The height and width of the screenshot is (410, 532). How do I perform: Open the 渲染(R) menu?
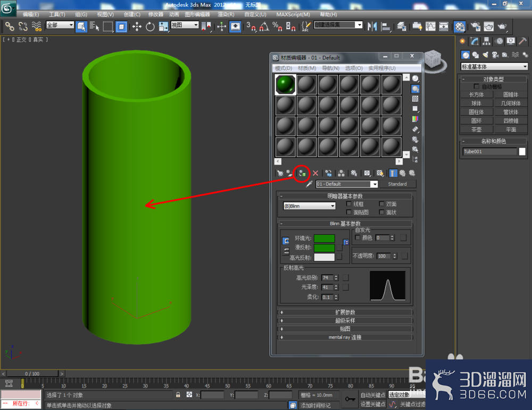pos(226,14)
